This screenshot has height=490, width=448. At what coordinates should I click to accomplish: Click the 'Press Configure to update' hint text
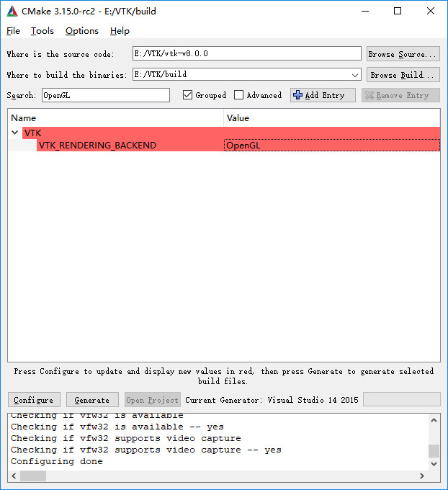pyautogui.click(x=224, y=376)
